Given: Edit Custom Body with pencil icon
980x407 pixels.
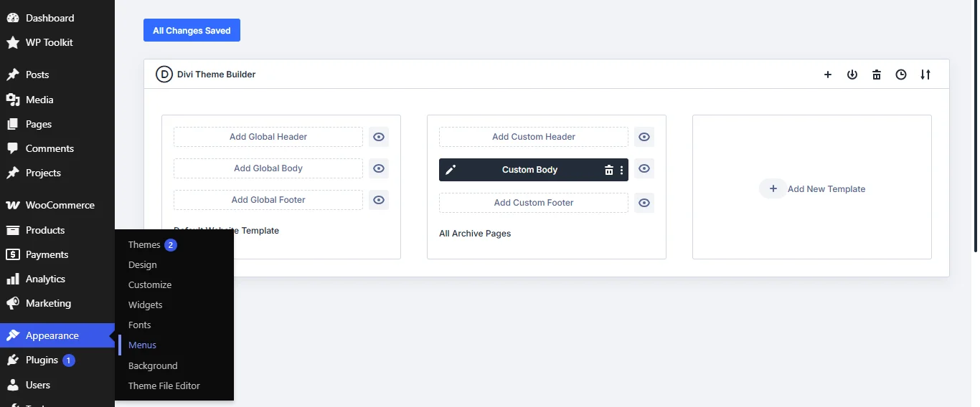Looking at the screenshot, I should click(x=451, y=170).
